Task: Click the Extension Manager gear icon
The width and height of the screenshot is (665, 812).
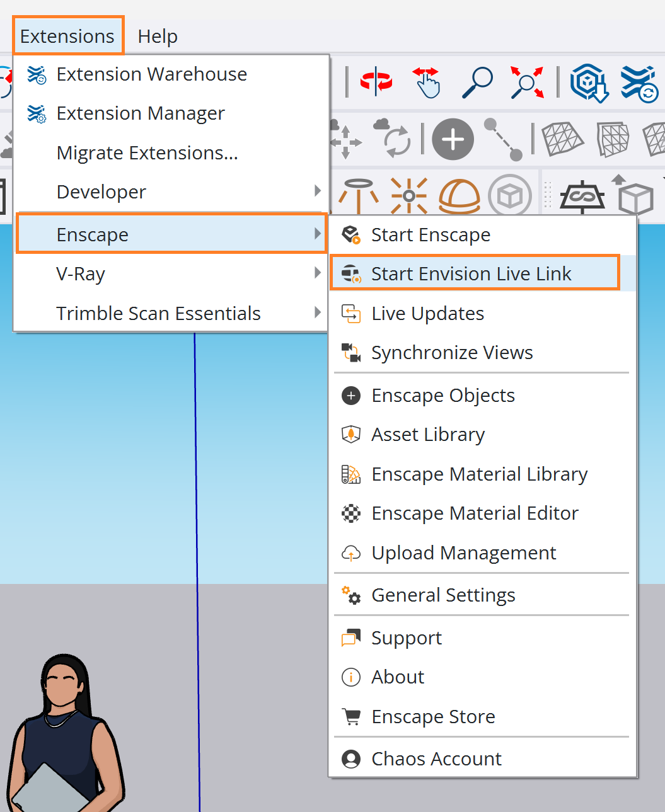Action: [37, 114]
